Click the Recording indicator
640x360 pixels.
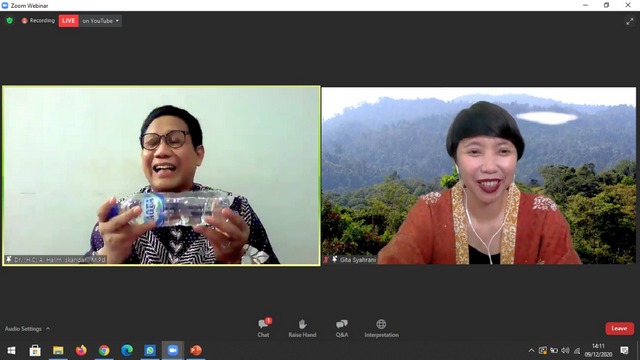tap(38, 20)
